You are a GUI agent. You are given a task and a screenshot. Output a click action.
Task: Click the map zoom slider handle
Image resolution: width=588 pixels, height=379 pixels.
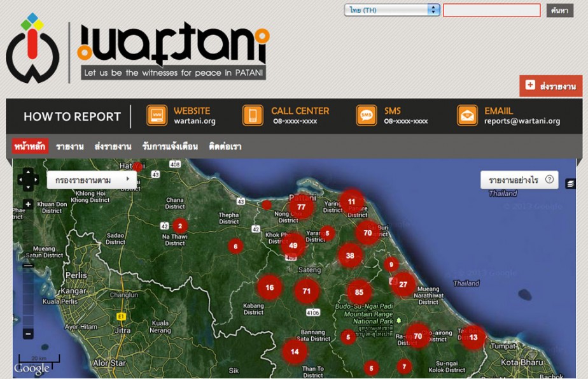tap(28, 266)
